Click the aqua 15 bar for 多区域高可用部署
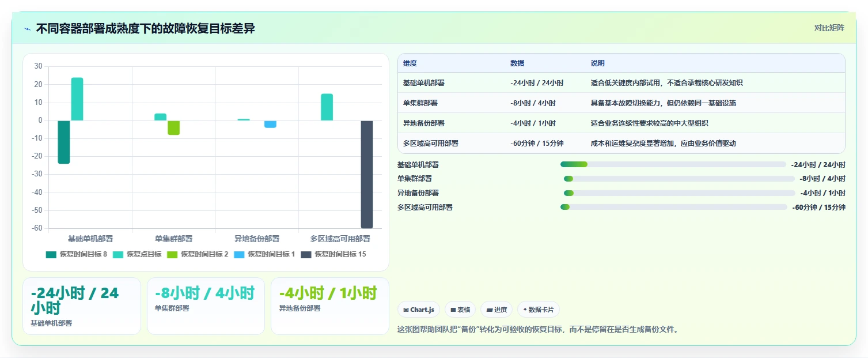The height and width of the screenshot is (358, 868). click(x=327, y=107)
